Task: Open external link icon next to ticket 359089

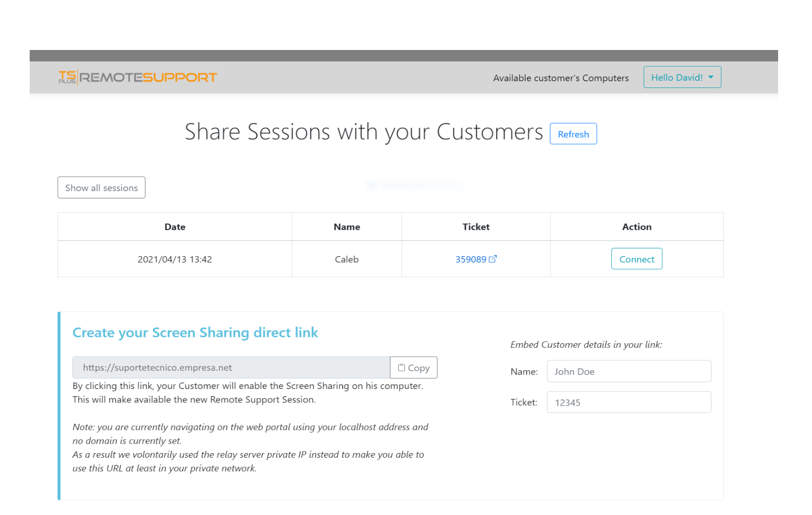Action: pos(493,259)
